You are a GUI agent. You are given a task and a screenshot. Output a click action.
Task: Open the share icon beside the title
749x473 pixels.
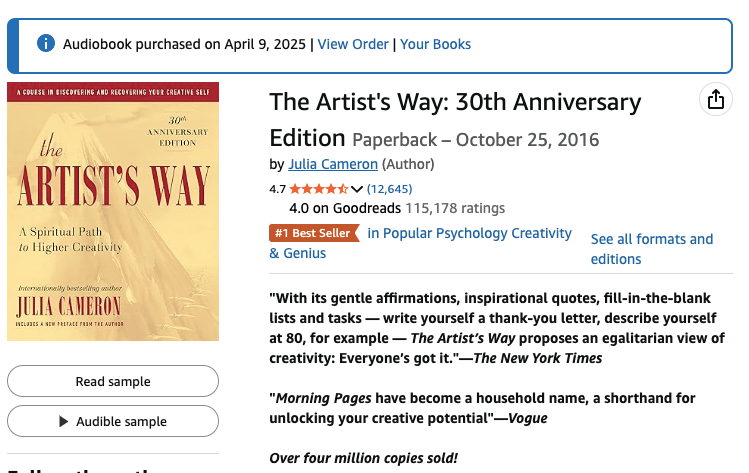[715, 100]
